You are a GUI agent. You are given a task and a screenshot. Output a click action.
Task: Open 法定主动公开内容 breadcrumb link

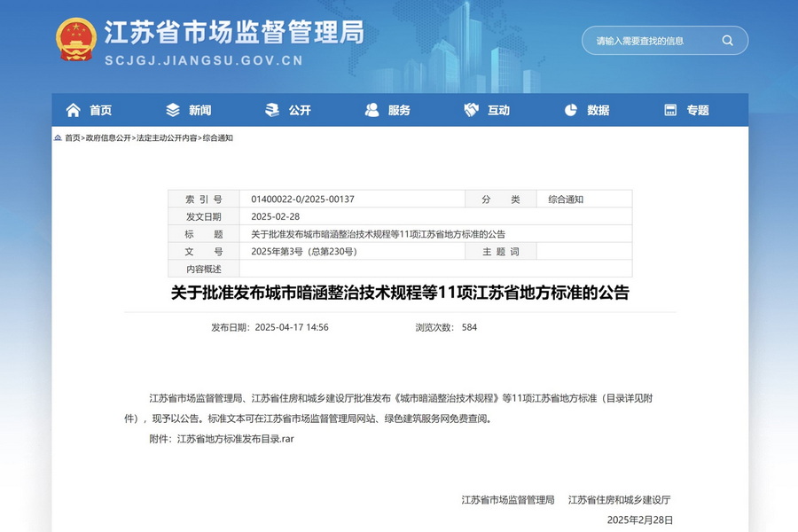pos(167,138)
